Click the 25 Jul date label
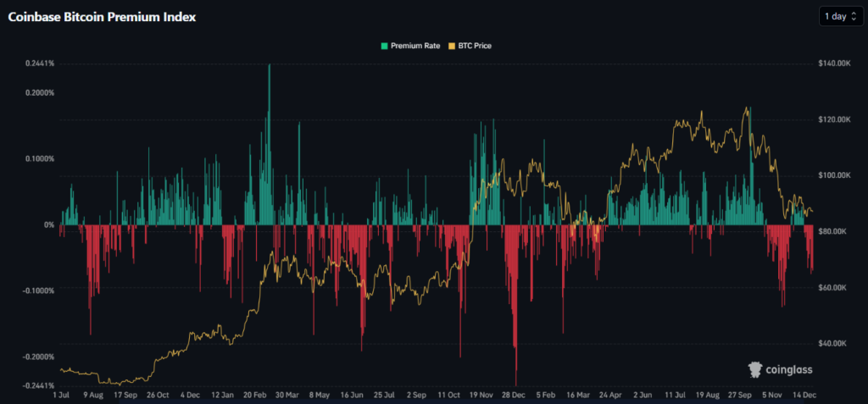Viewport: 868px width, 404px height. (384, 396)
